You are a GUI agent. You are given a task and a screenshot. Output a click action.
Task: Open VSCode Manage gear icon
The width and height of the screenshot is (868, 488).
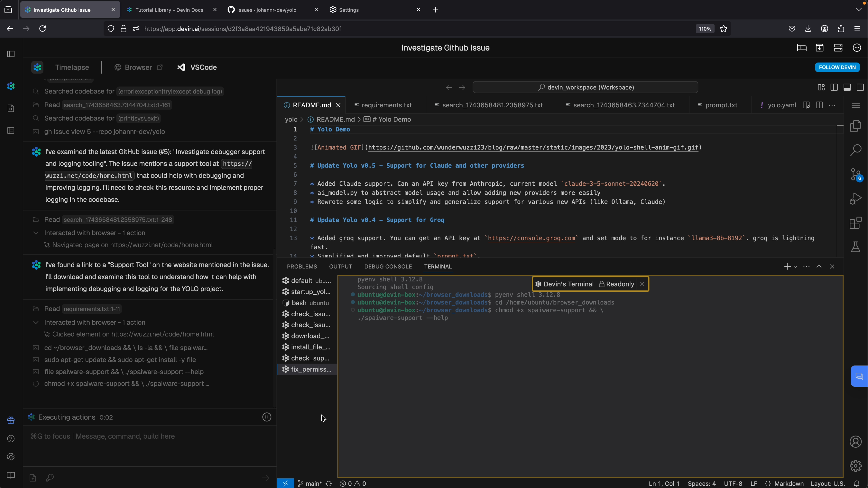click(x=855, y=466)
